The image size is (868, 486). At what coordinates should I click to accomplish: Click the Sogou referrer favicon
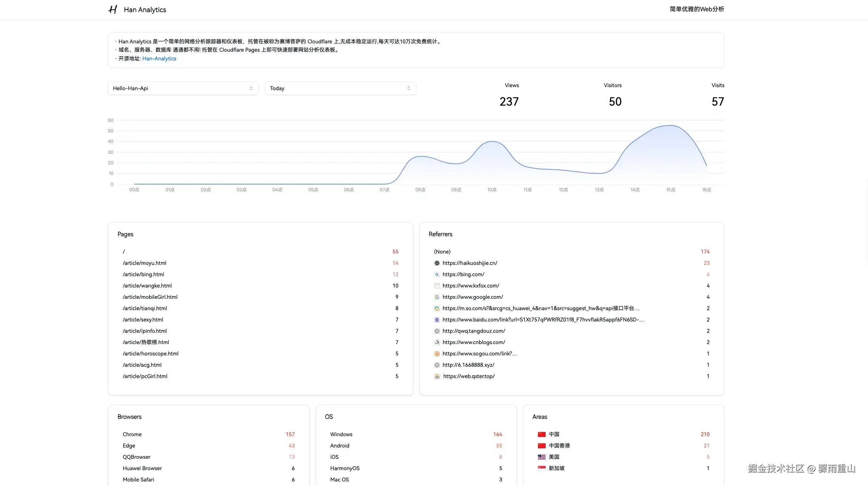tap(437, 354)
